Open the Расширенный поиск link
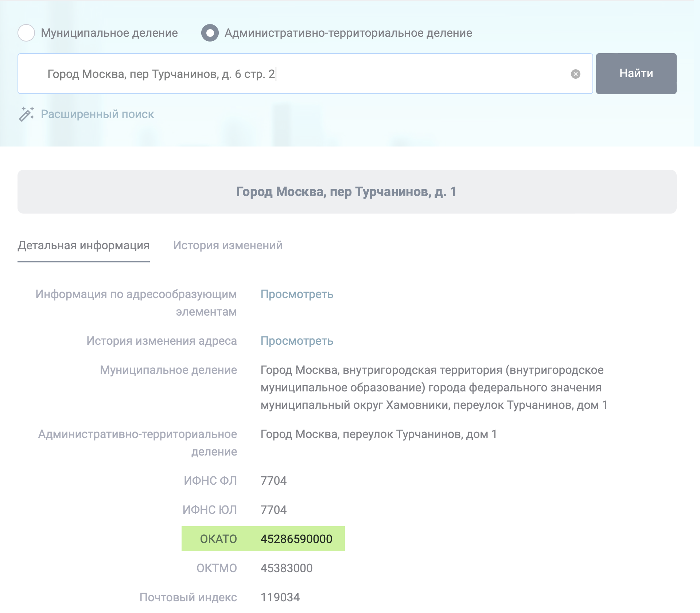This screenshot has height=613, width=700. 97,114
